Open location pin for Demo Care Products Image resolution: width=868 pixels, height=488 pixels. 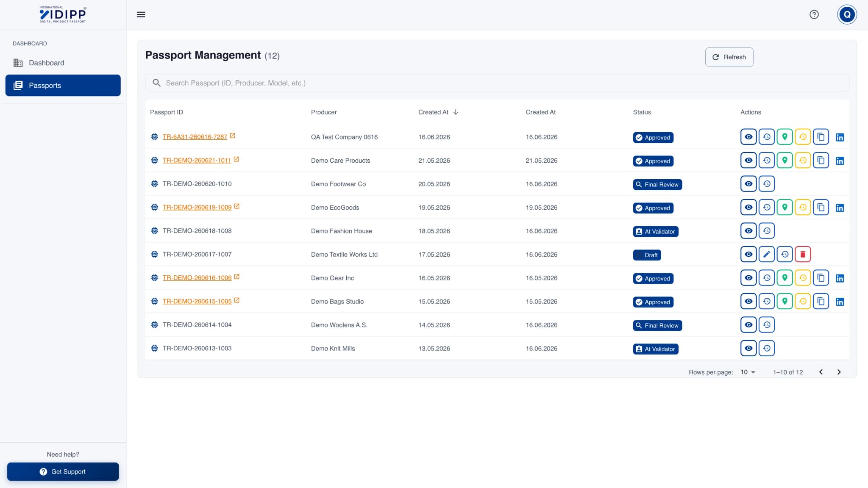[x=785, y=160]
